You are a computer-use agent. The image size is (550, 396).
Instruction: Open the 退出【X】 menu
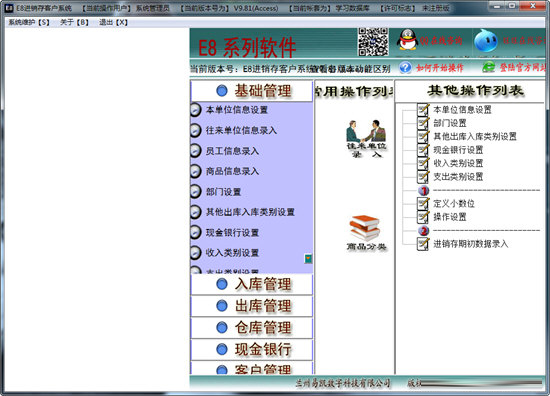pos(113,22)
